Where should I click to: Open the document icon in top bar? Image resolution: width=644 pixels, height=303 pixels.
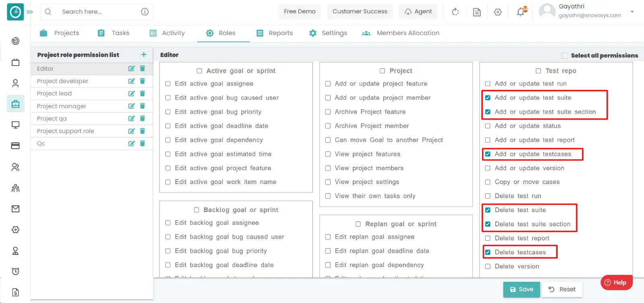(x=477, y=12)
